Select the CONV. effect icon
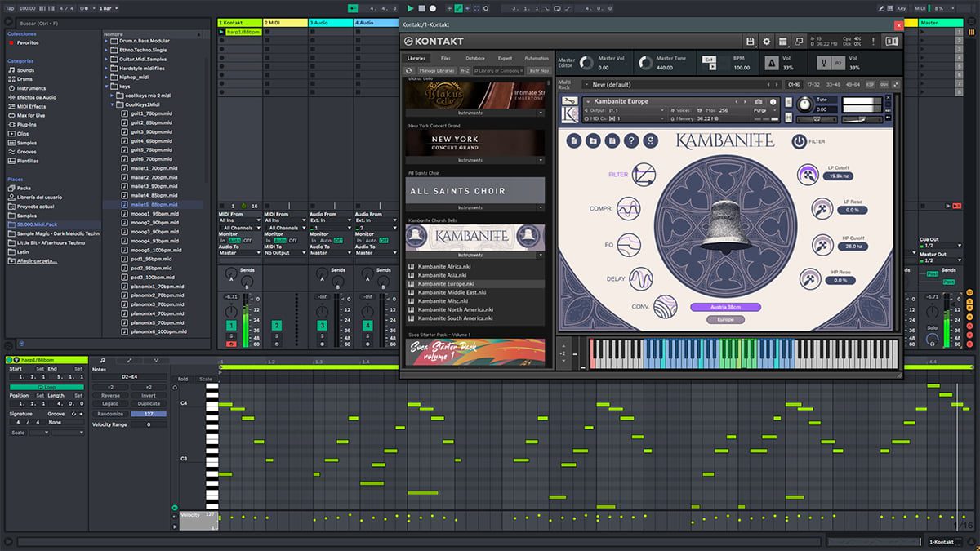The height and width of the screenshot is (551, 980). (665, 306)
